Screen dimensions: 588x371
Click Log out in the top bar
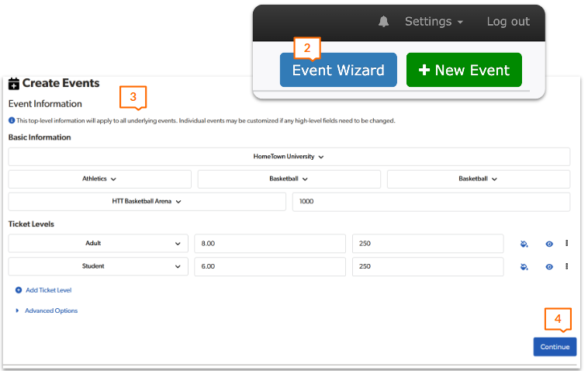pyautogui.click(x=508, y=22)
